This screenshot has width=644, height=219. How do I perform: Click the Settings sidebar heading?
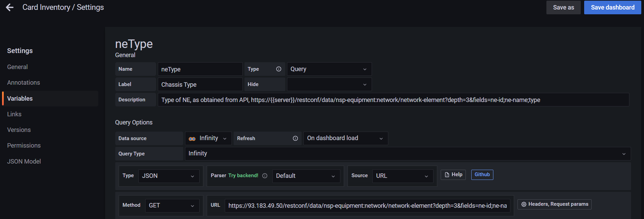click(20, 51)
